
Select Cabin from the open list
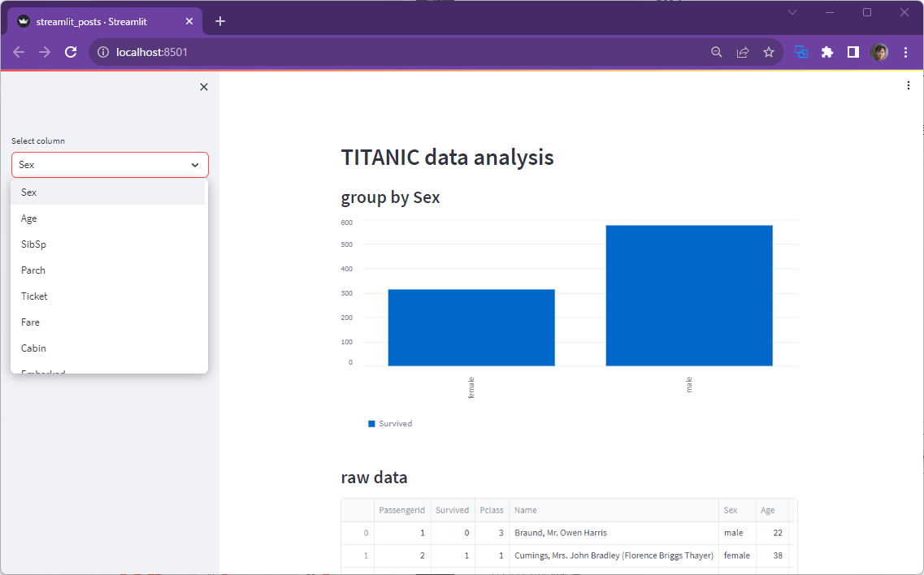tap(33, 348)
